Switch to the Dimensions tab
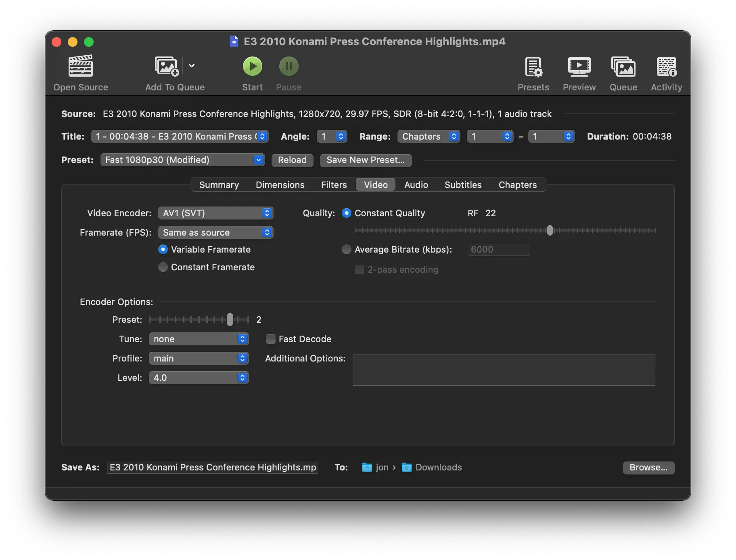This screenshot has height=560, width=736. tap(280, 185)
